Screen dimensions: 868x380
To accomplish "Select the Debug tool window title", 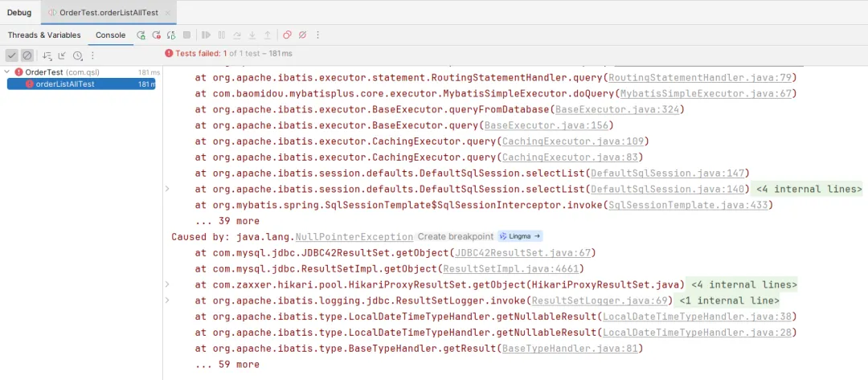I will [19, 12].
